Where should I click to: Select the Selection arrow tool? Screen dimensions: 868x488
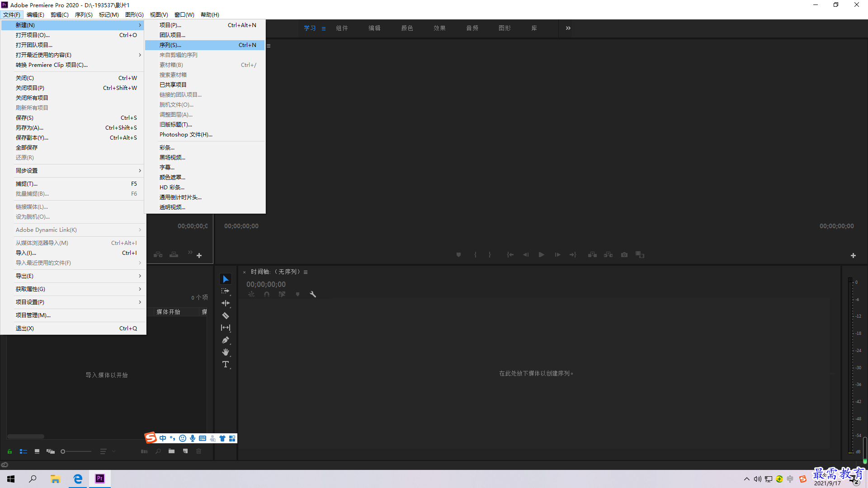pyautogui.click(x=226, y=279)
